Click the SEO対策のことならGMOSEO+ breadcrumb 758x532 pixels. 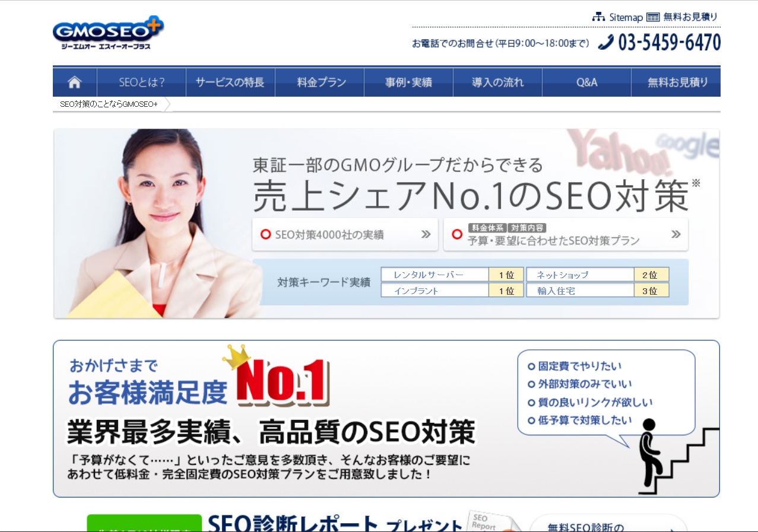coord(109,104)
